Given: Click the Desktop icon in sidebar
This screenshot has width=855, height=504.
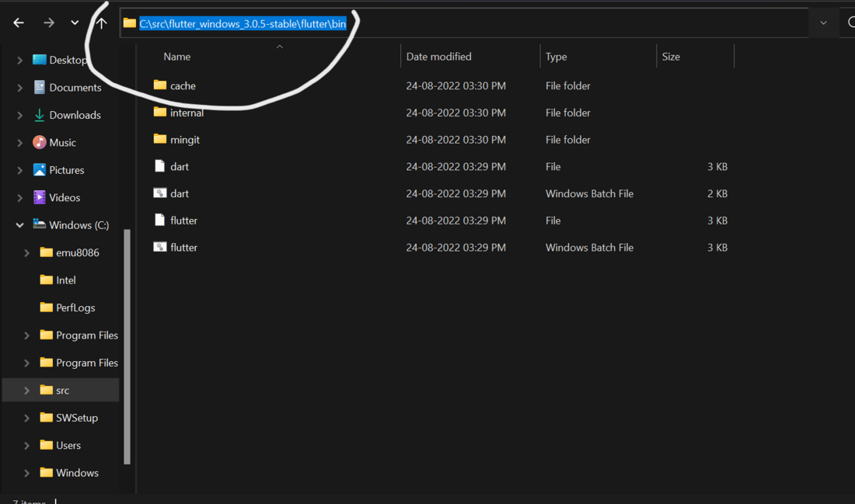Looking at the screenshot, I should 40,59.
